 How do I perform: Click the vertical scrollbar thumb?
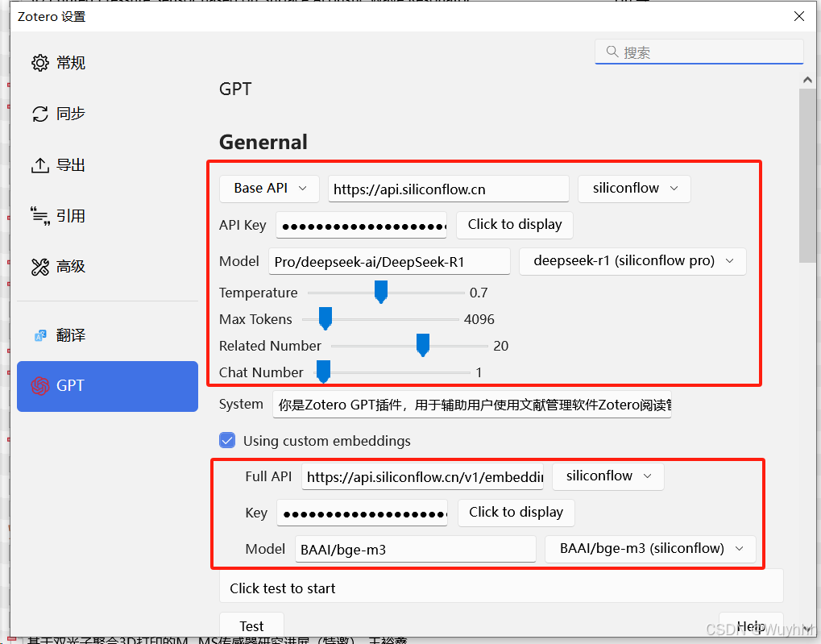click(806, 176)
